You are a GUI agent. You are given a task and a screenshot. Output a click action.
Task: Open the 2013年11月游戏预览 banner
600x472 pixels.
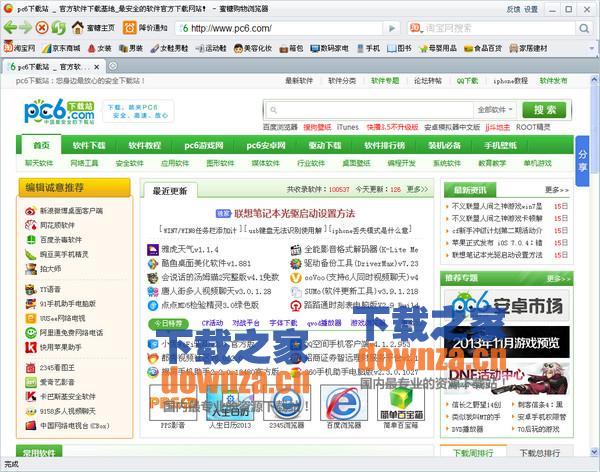507,342
